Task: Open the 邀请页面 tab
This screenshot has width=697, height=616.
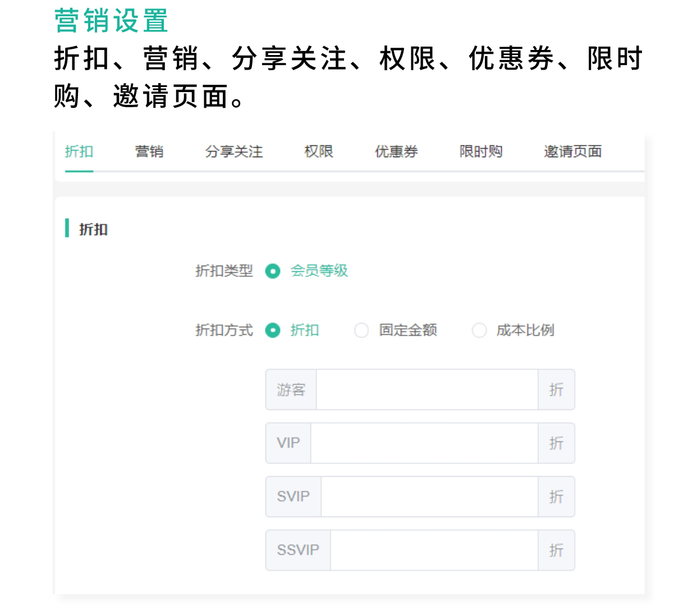Action: (572, 152)
